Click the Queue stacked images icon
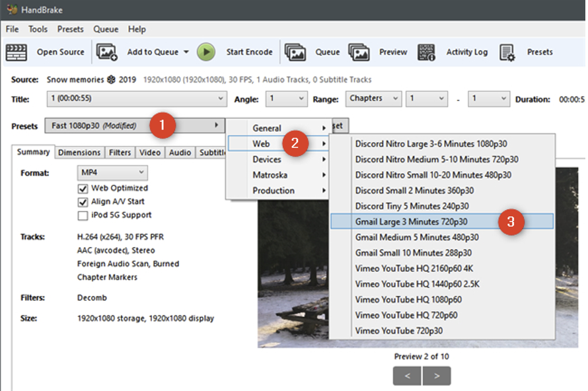This screenshot has width=588, height=391. [295, 52]
